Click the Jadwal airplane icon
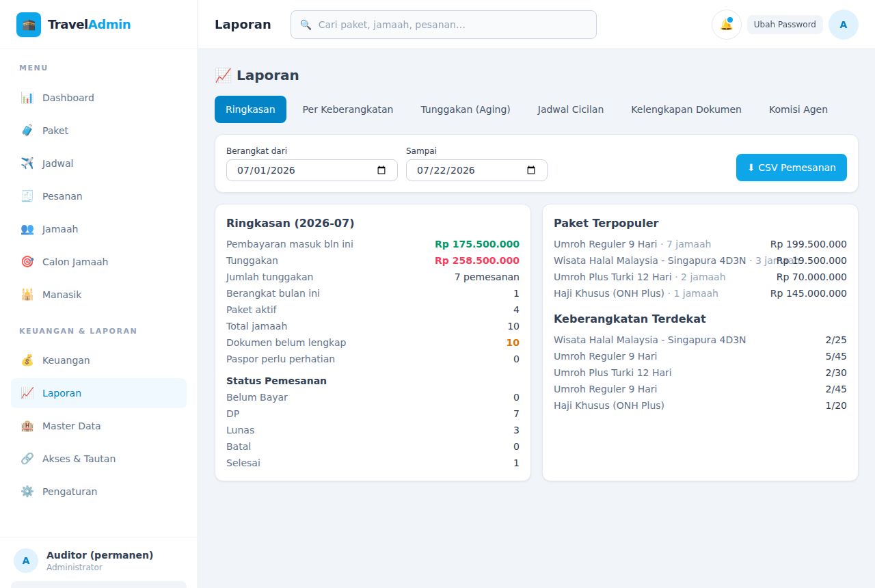Image resolution: width=875 pixels, height=588 pixels. [27, 163]
